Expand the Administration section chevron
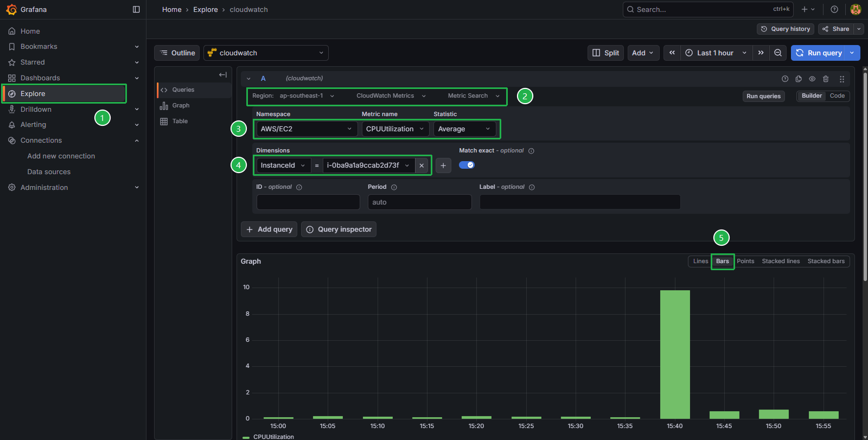 coord(137,187)
